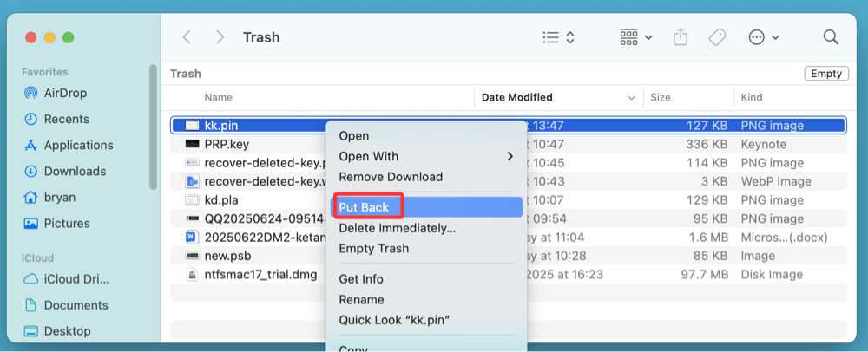Sort by the Name column header
The width and height of the screenshot is (868, 352).
(x=218, y=97)
